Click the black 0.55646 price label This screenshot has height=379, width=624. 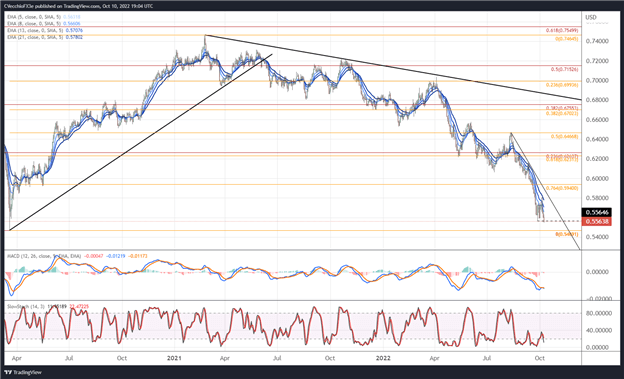click(x=597, y=212)
